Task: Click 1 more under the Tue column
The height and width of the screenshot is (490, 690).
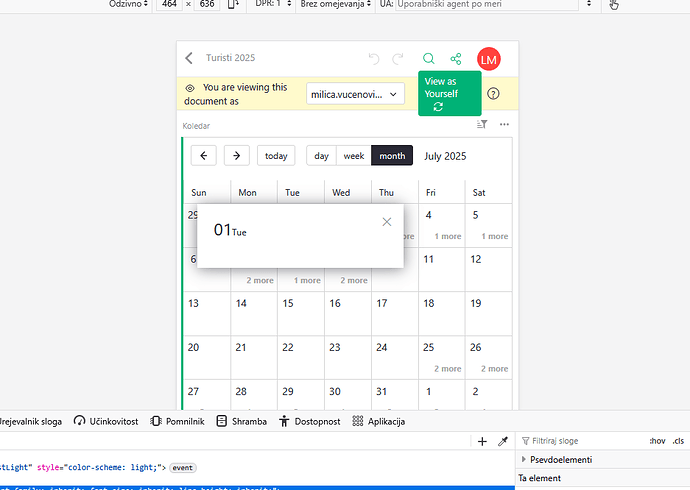Action: tap(307, 280)
